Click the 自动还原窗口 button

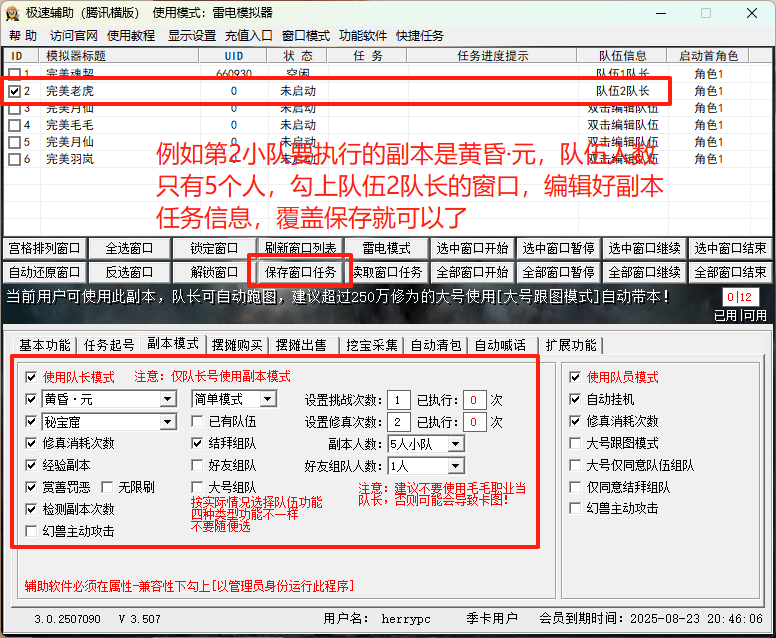[45, 273]
